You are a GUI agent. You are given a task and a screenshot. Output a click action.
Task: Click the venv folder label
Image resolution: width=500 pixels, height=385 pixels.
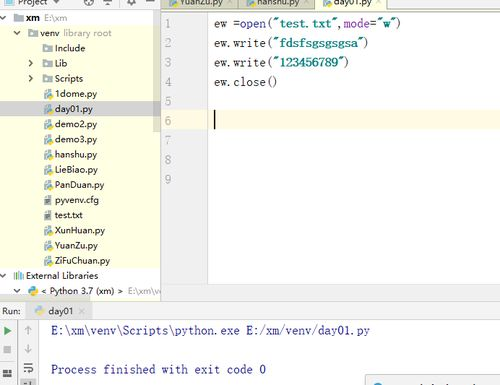50,33
